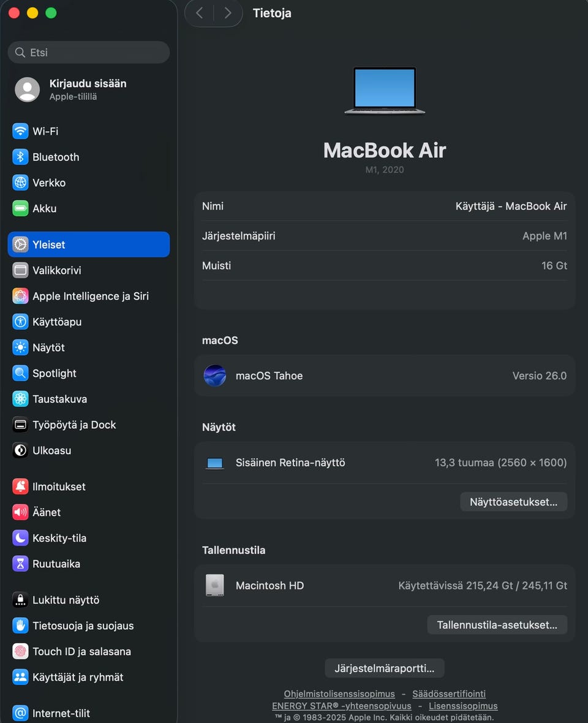Click the Yleiset gear icon
This screenshot has height=723, width=588.
[20, 244]
